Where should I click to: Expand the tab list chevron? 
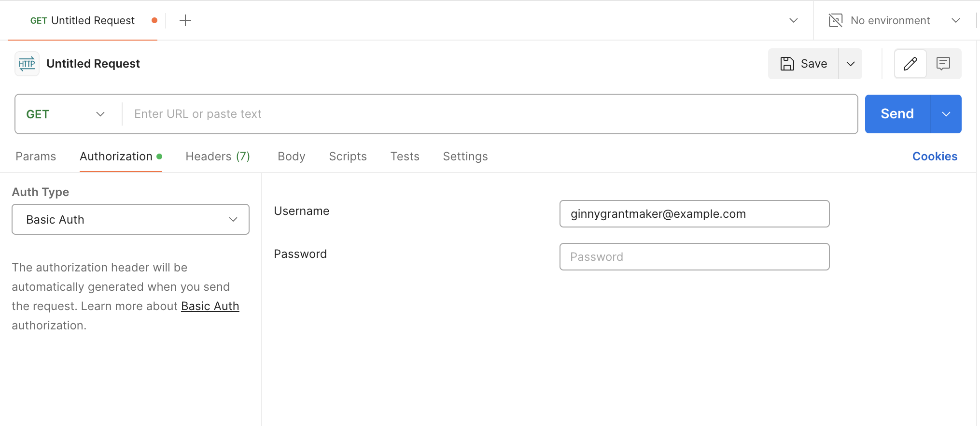(x=793, y=20)
